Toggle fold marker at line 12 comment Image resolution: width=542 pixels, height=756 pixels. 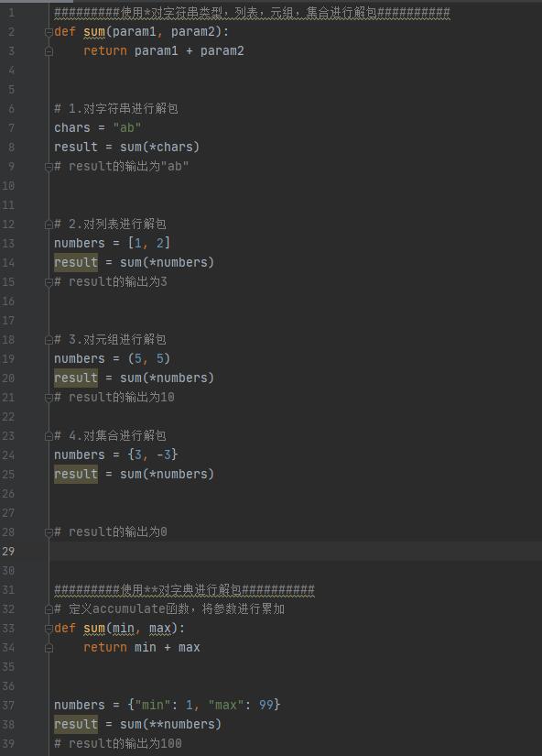[x=49, y=225]
